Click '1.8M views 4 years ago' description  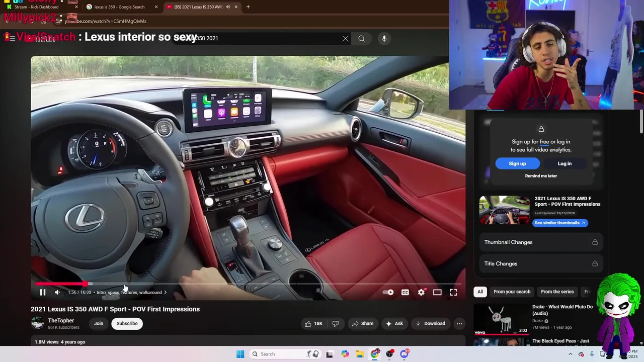tap(60, 342)
